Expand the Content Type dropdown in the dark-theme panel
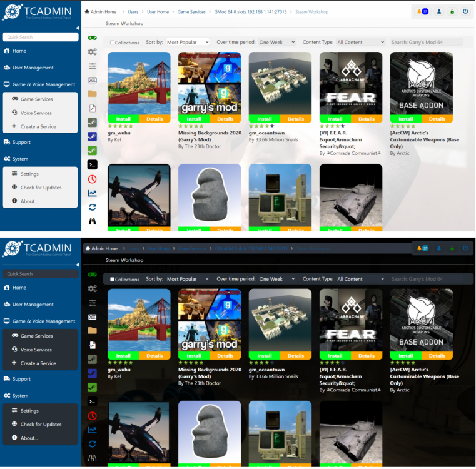This screenshot has height=469, width=476. tap(361, 279)
